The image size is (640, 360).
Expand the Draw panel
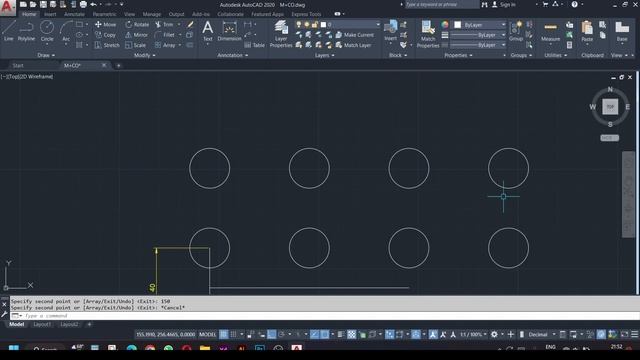[x=46, y=55]
